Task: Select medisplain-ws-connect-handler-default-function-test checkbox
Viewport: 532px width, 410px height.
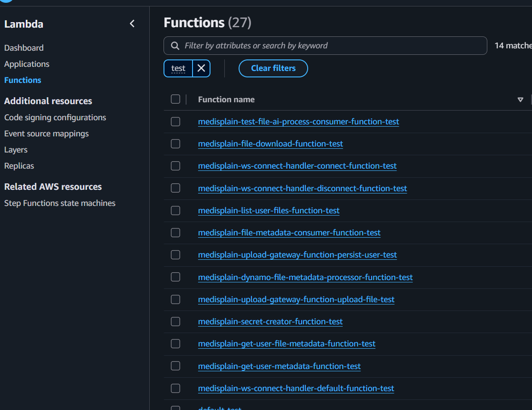Action: click(x=175, y=388)
